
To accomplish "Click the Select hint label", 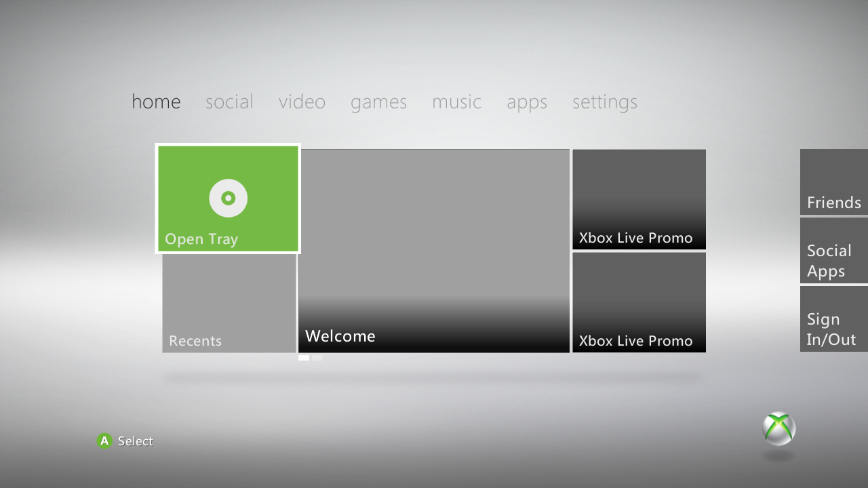I will pos(136,441).
